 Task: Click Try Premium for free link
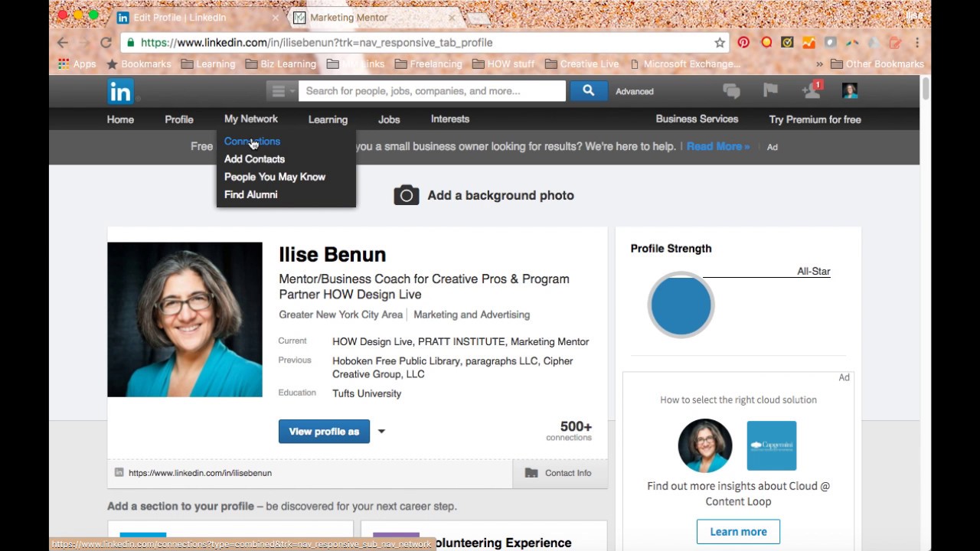815,119
